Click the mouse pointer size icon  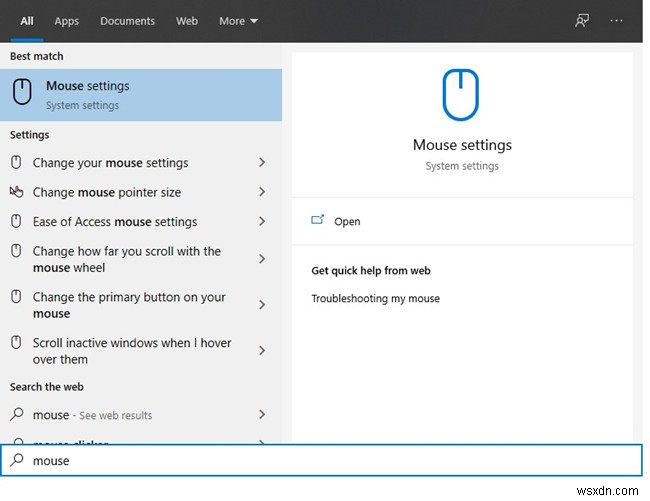[16, 192]
